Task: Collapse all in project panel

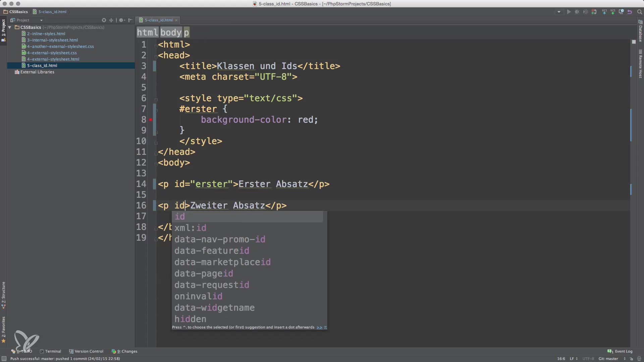Action: [x=111, y=20]
